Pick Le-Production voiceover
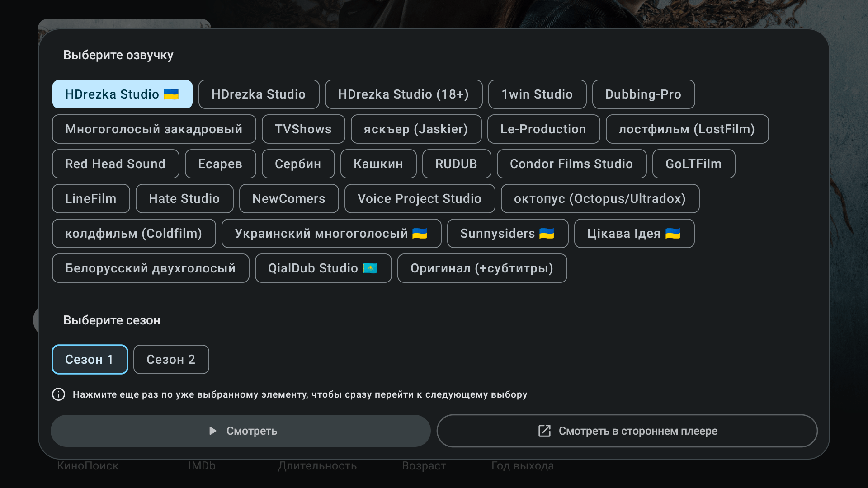 click(544, 129)
